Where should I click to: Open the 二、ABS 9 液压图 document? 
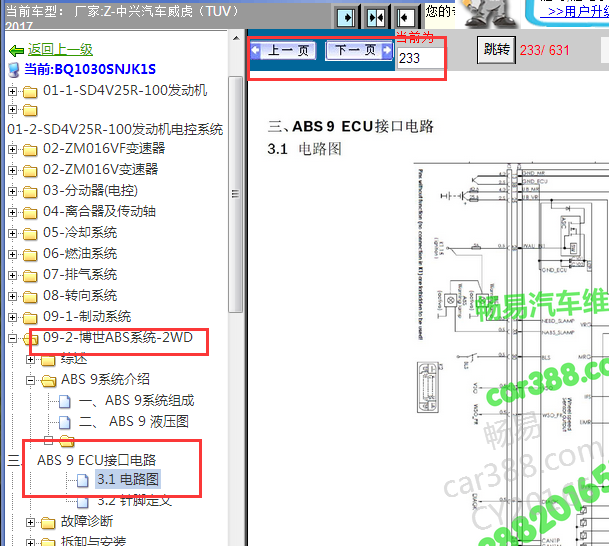[134, 421]
